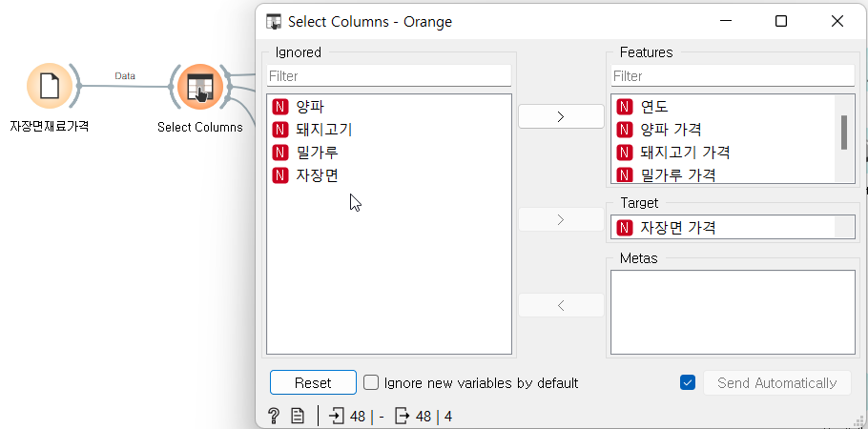
Task: Open help via the question mark icon
Action: tap(274, 416)
